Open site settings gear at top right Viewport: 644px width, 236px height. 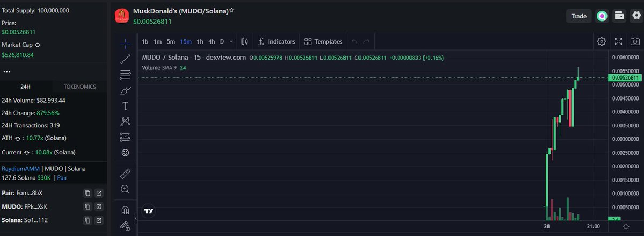pos(636,16)
